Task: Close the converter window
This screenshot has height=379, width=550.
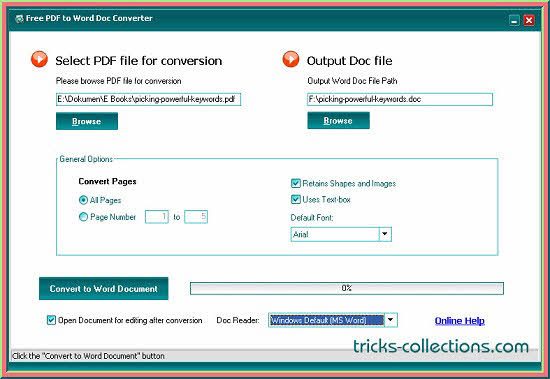Action: [529, 20]
